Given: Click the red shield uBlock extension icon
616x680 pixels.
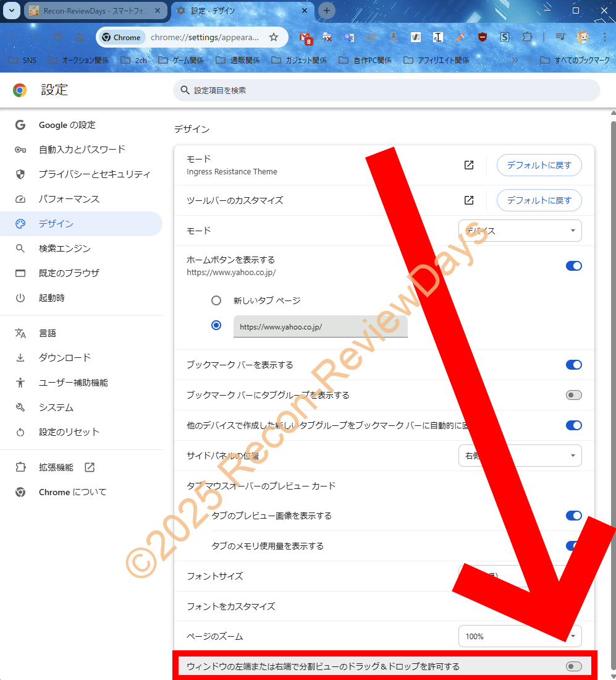Looking at the screenshot, I should click(x=483, y=37).
